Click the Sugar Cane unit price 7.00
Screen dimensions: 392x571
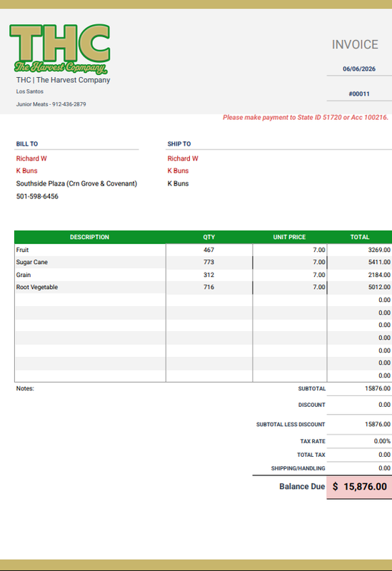[x=318, y=262]
